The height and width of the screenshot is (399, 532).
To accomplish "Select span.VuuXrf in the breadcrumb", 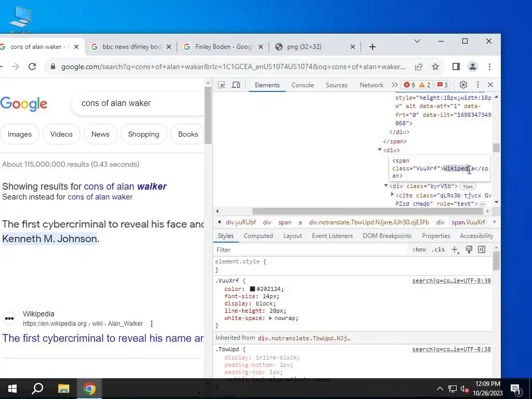I will pyautogui.click(x=468, y=222).
